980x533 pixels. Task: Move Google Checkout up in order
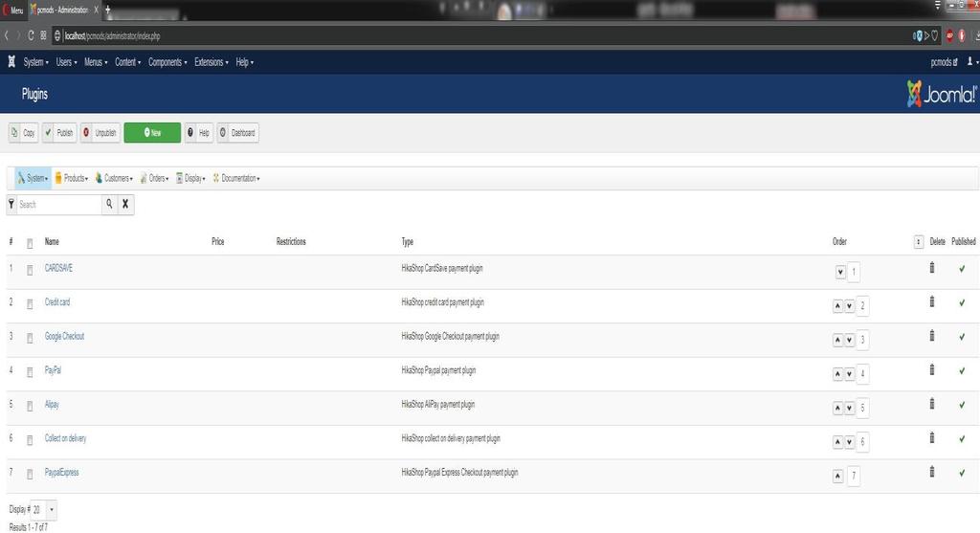pyautogui.click(x=837, y=340)
